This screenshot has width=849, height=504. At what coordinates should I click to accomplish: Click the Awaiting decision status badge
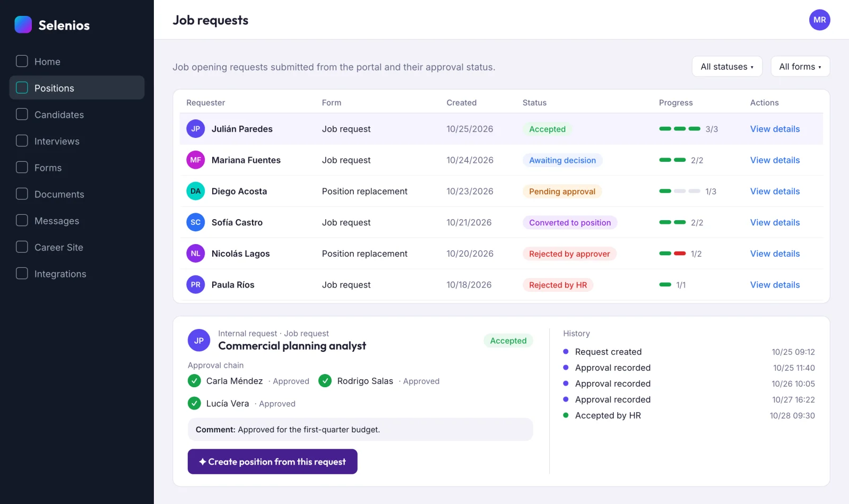562,160
